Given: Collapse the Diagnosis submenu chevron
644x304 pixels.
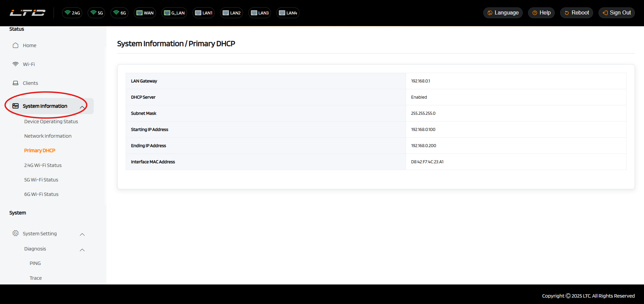Looking at the screenshot, I should (x=82, y=249).
